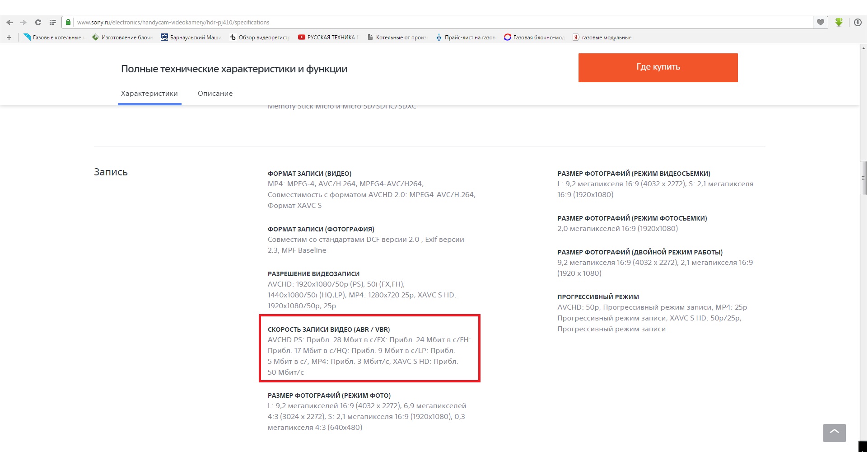The width and height of the screenshot is (868, 452).
Task: Click the Где купить button
Action: pyautogui.click(x=658, y=67)
